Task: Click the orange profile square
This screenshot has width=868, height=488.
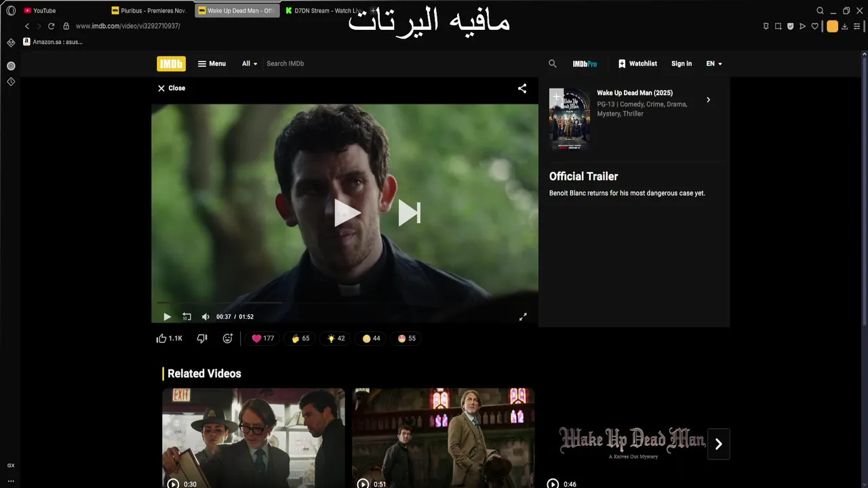Action: pos(832,26)
